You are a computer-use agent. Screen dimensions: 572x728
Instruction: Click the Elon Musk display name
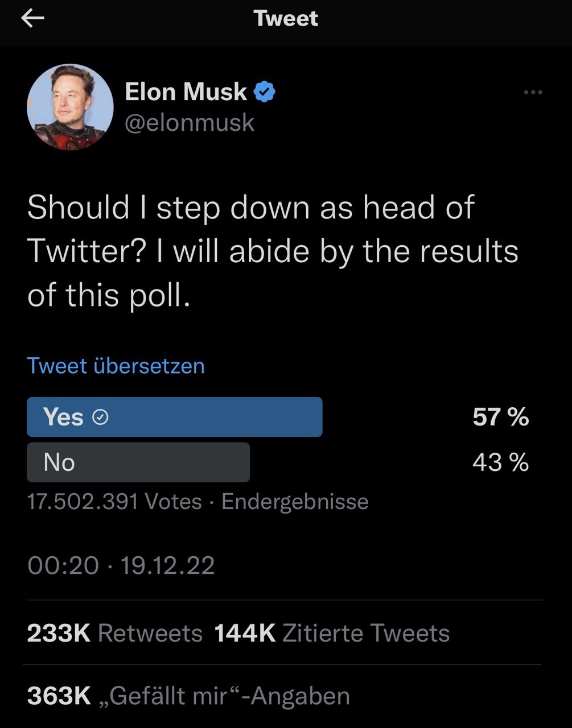(186, 92)
